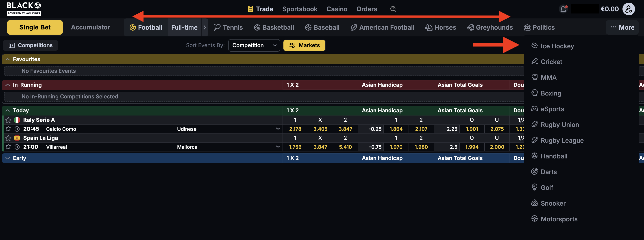Open the user account settings icon
Image resolution: width=644 pixels, height=240 pixels.
[629, 9]
